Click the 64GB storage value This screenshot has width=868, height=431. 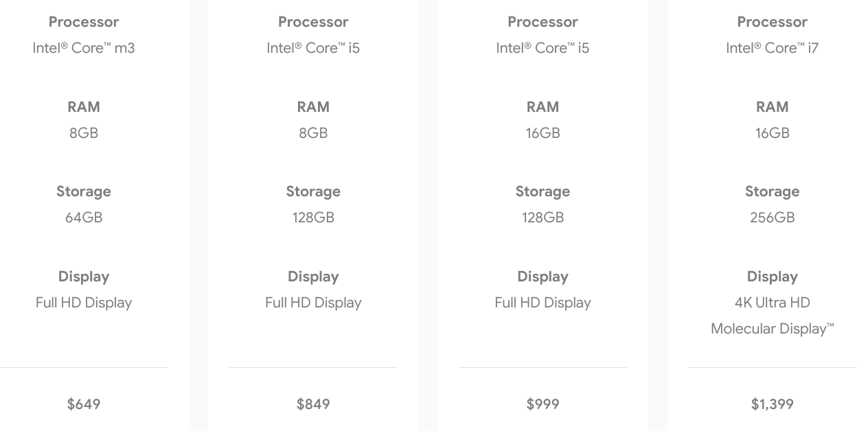tap(84, 218)
